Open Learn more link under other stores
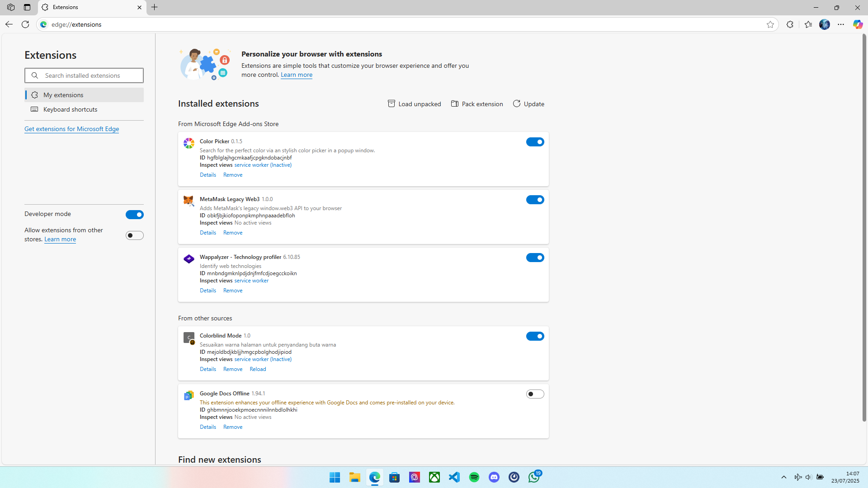 point(60,239)
